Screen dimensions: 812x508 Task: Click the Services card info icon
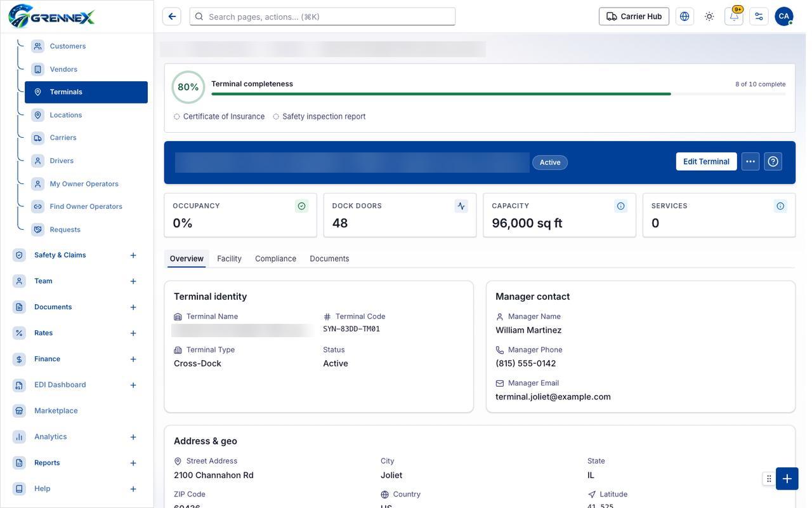pos(780,206)
